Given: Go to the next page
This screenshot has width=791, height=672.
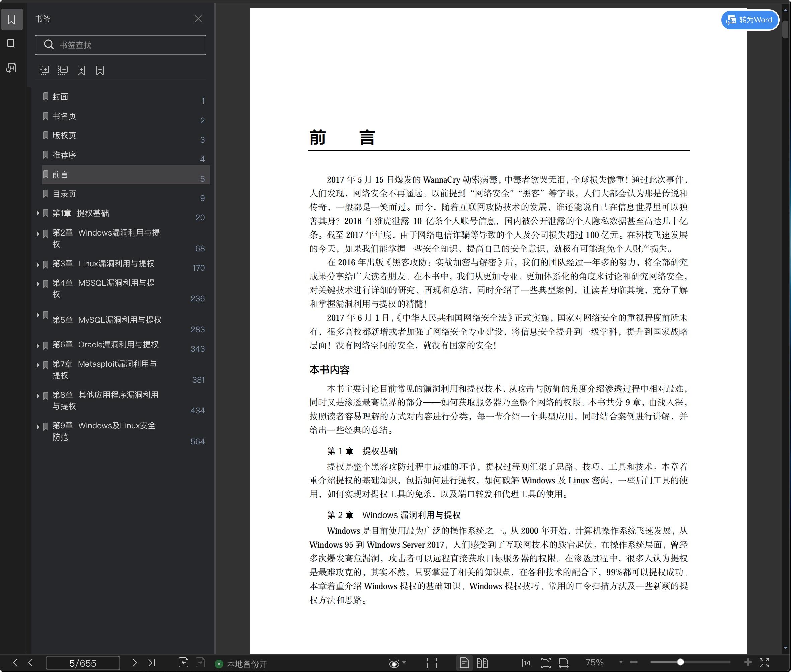Looking at the screenshot, I should point(134,663).
